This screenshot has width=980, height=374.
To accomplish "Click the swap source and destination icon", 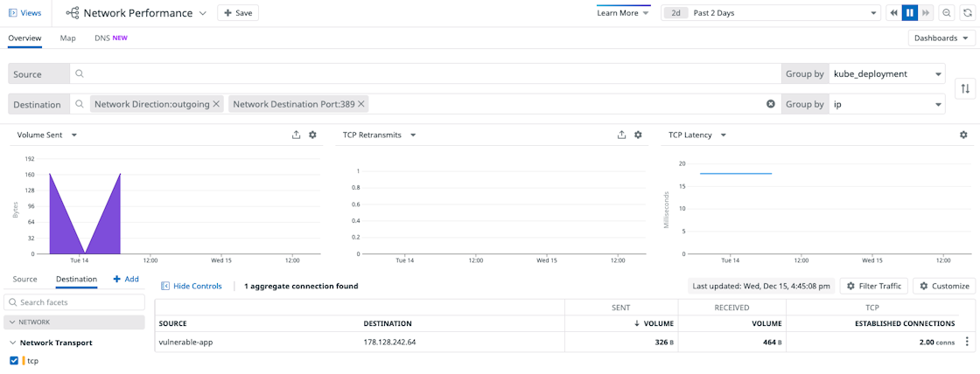I will [x=965, y=88].
